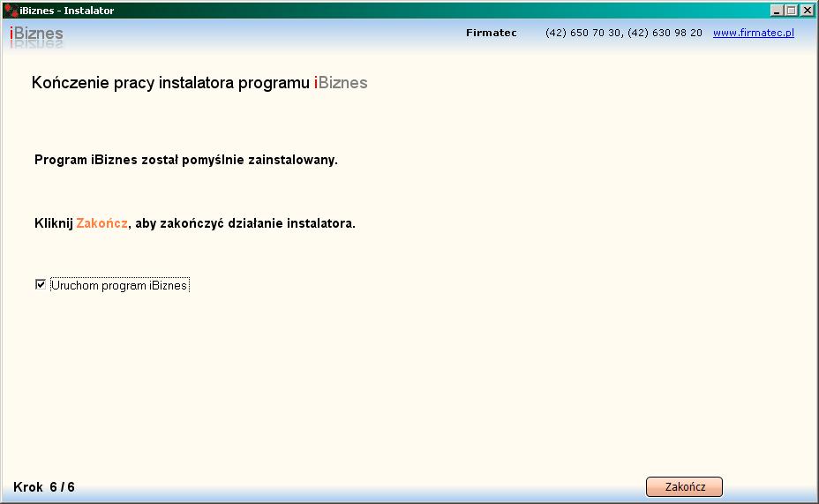The height and width of the screenshot is (504, 819).
Task: Click the heading 'Kończenie pracy instalatora programu'
Action: [170, 82]
